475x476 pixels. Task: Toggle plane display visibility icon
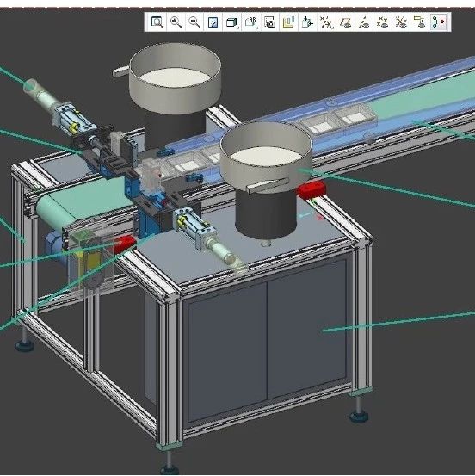coord(345,22)
